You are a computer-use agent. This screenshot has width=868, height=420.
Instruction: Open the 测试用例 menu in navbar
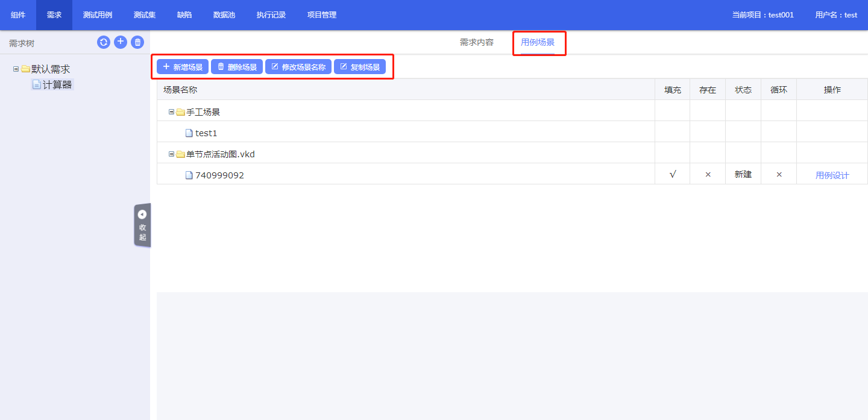[x=98, y=15]
